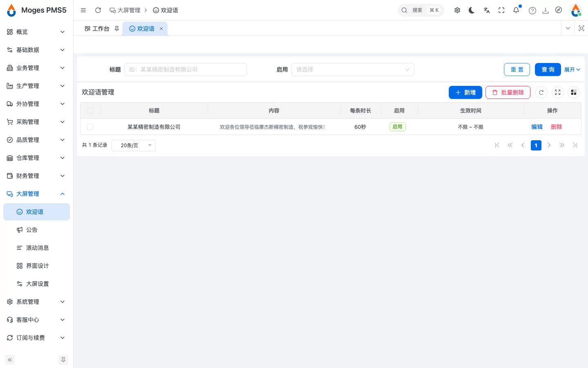Open the 大屏设置 submenu item
Image resolution: width=588 pixels, height=368 pixels.
tap(36, 284)
